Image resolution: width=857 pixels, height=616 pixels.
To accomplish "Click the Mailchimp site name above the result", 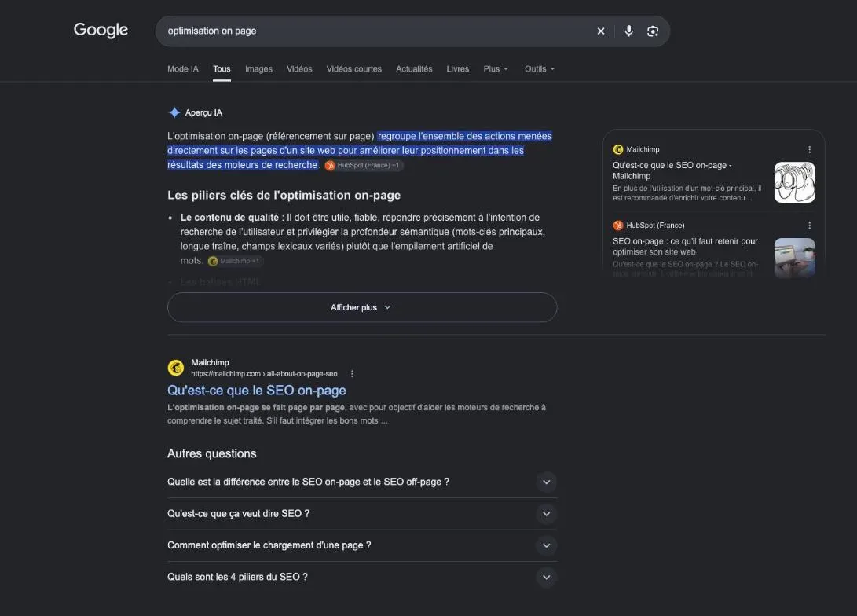I will click(x=210, y=362).
